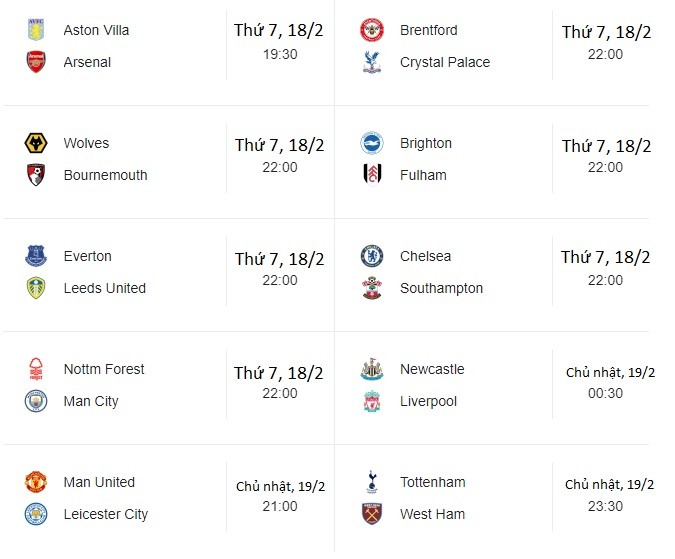The height and width of the screenshot is (559, 675).
Task: Select the 00:30 Newcastle match time
Action: point(607,393)
